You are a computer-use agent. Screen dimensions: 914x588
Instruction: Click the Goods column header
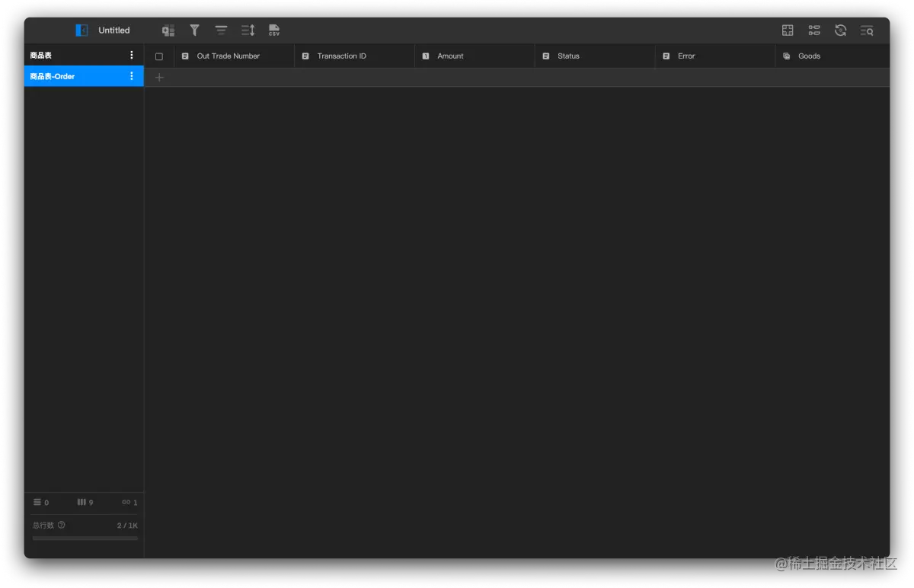click(833, 56)
